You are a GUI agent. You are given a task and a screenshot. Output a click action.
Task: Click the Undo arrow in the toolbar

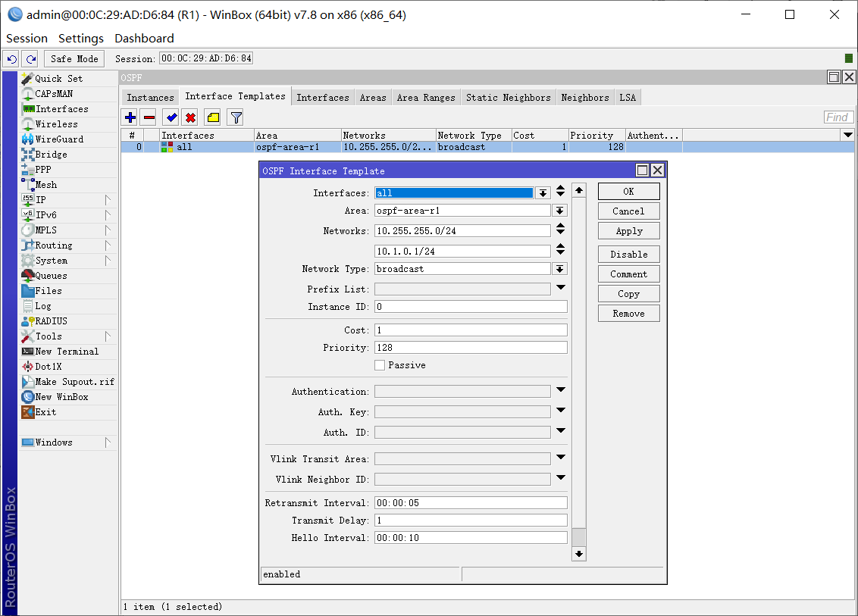(11, 58)
